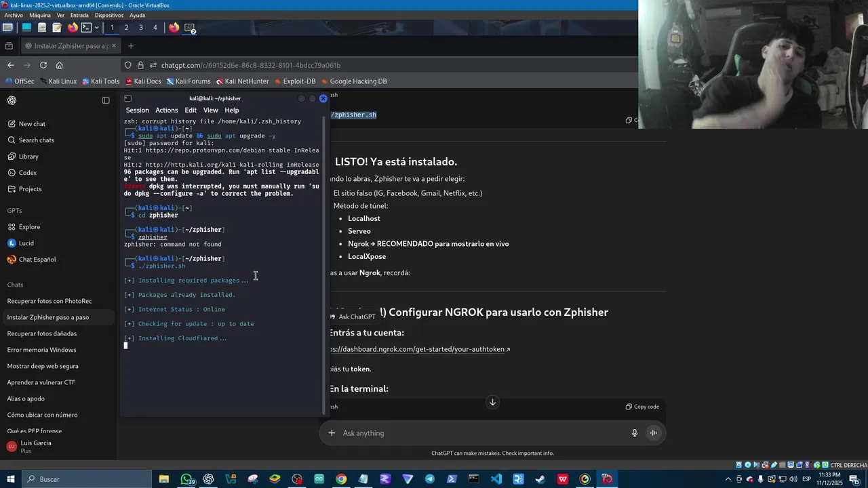
Task: Click the ChatGPT logo in sidebar
Action: [12, 100]
